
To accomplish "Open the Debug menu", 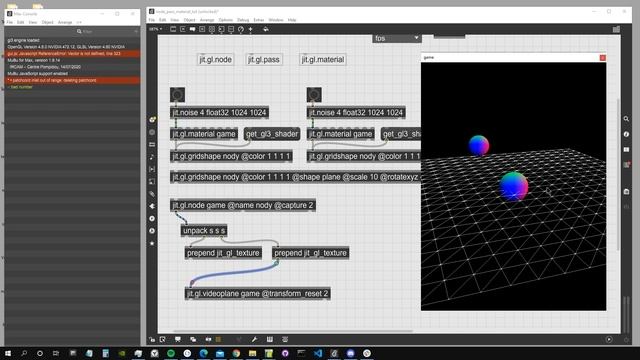I will (x=243, y=20).
